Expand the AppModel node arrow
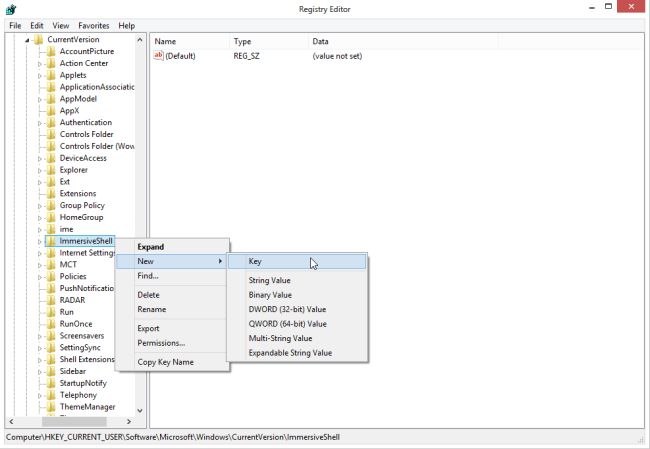 [40, 100]
